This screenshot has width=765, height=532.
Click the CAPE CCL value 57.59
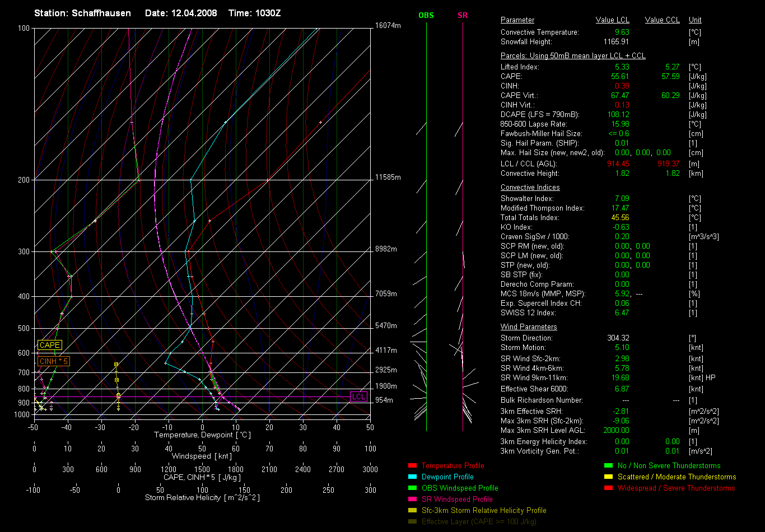click(x=670, y=77)
